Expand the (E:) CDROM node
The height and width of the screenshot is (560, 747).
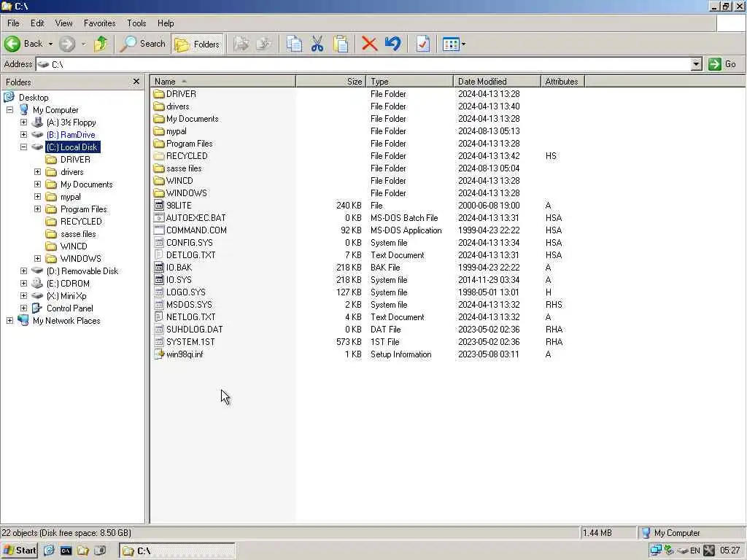coord(23,284)
